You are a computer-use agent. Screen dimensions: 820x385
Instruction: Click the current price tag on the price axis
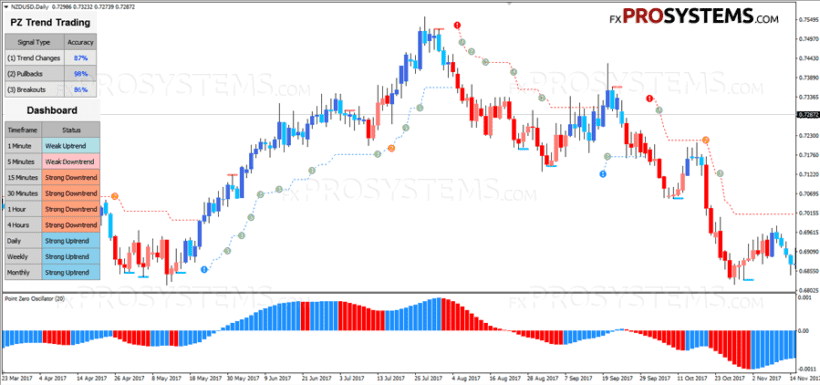[808, 114]
